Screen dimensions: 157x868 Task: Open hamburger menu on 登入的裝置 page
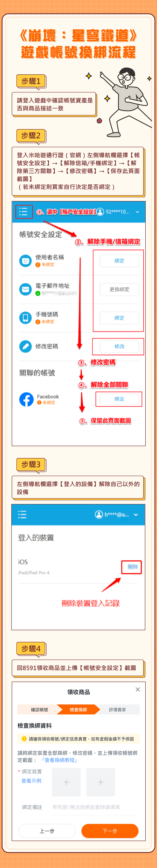[22, 514]
